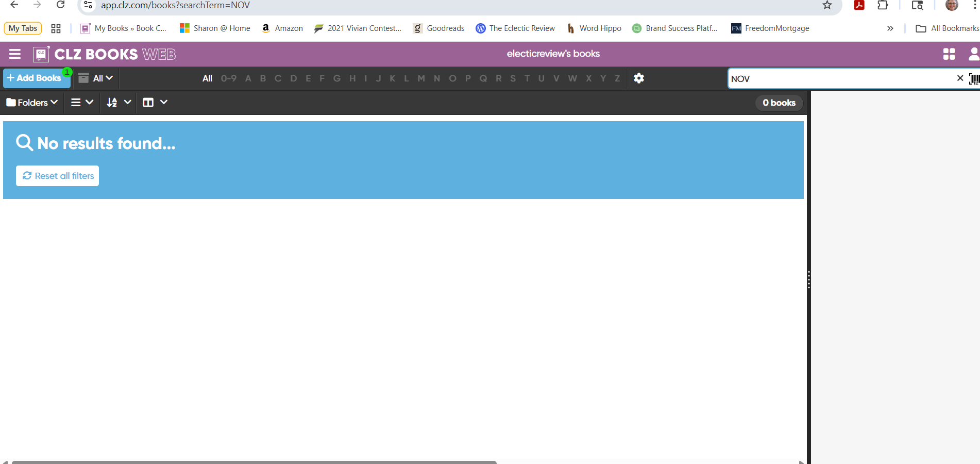Open the CLZ apps grid switcher
The height and width of the screenshot is (464, 980).
pos(949,54)
